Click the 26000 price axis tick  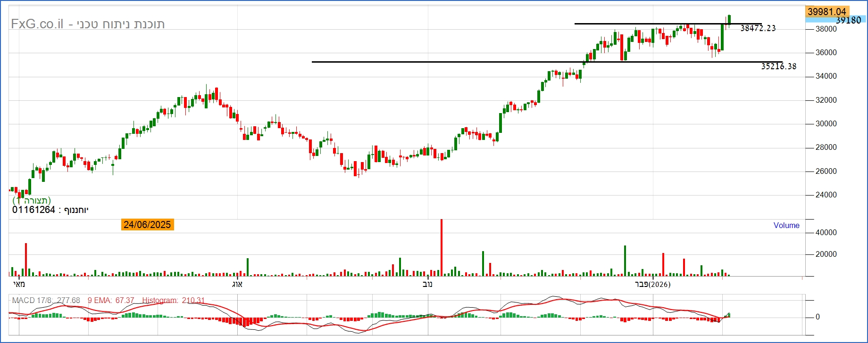pos(826,171)
